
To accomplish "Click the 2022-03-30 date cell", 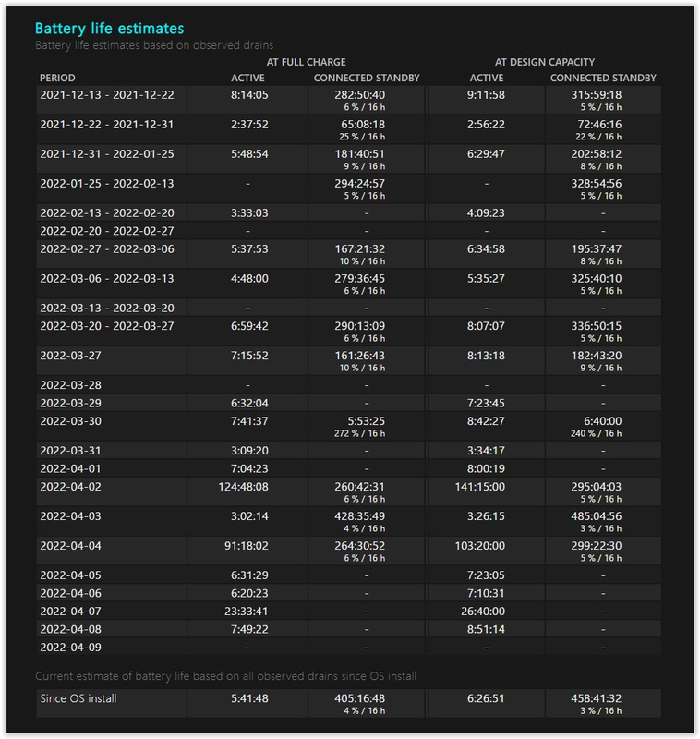I will coord(70,420).
